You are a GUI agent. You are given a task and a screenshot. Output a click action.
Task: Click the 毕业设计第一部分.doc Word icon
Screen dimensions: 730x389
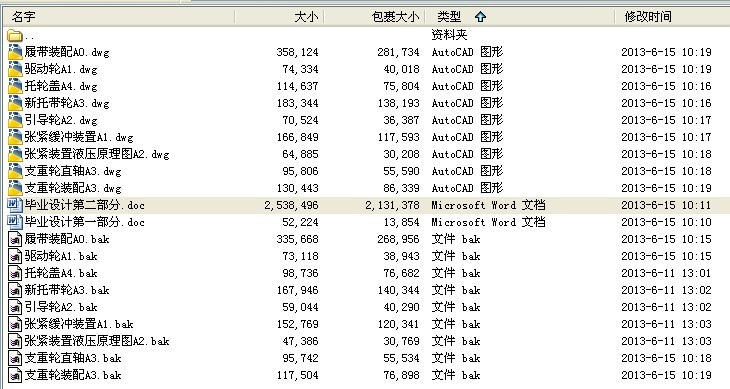[15, 222]
